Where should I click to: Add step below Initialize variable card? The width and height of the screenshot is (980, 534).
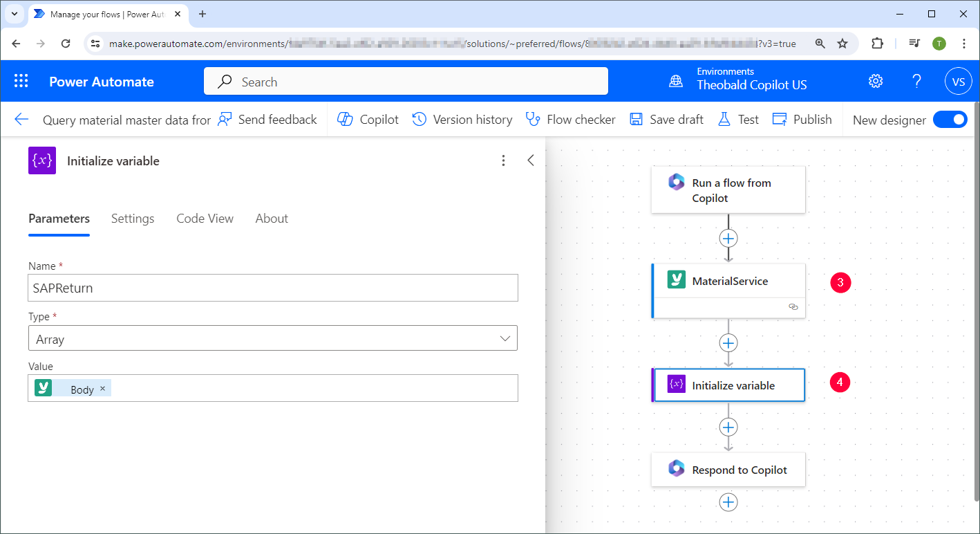coord(728,427)
